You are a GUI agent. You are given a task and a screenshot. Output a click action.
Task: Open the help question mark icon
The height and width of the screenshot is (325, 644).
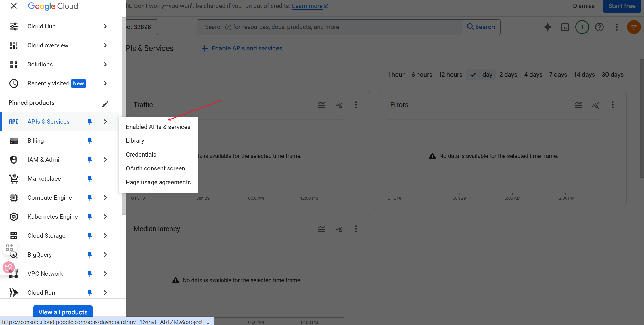599,27
